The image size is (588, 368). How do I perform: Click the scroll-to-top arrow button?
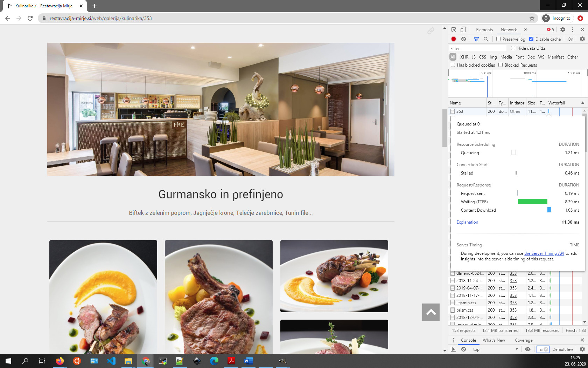coord(431,312)
